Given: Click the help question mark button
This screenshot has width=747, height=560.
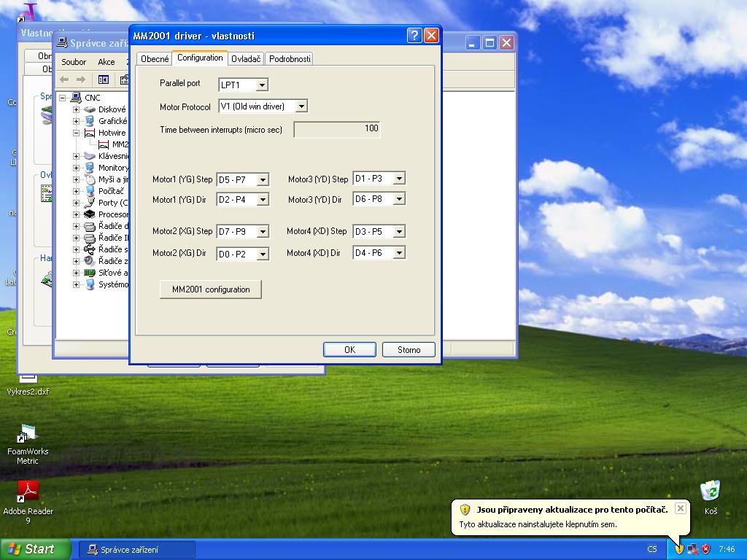Looking at the screenshot, I should [x=414, y=36].
